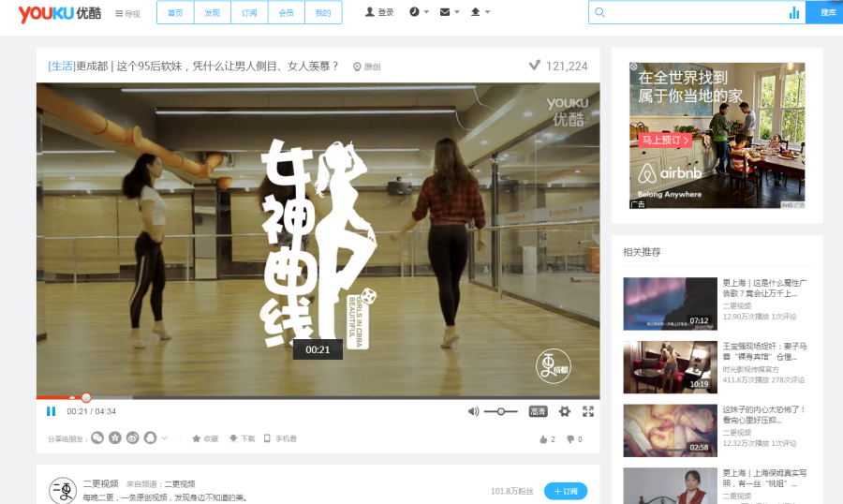
Task: Click the 订阅 subscribe button
Action: 566,491
